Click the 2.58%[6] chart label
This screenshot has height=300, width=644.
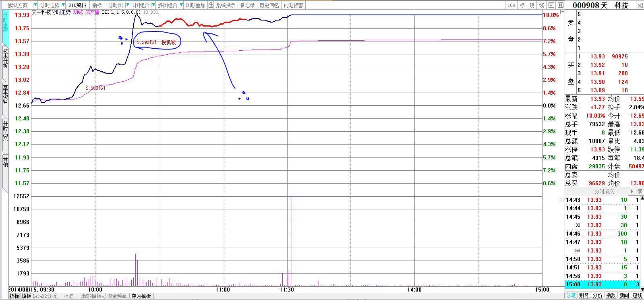[95, 88]
